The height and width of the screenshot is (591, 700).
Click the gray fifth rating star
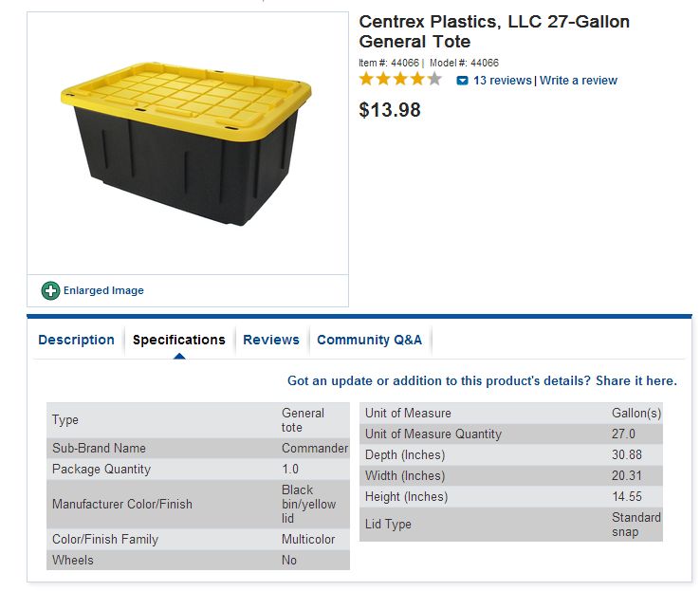click(434, 80)
